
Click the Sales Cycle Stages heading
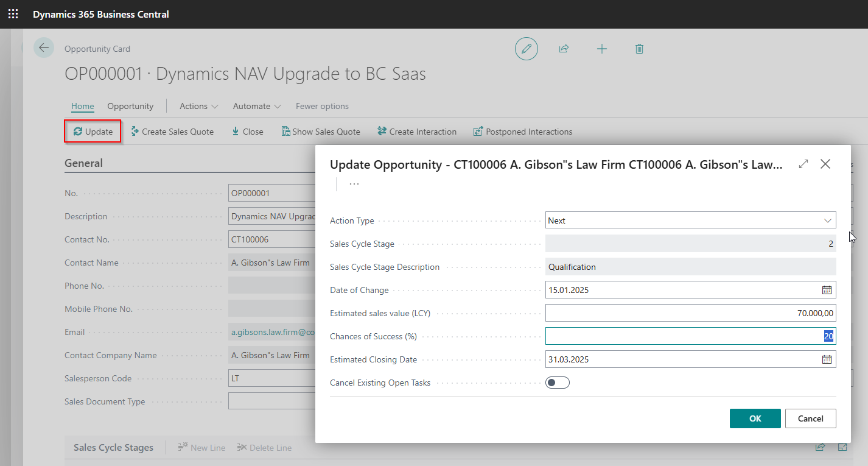(x=113, y=447)
